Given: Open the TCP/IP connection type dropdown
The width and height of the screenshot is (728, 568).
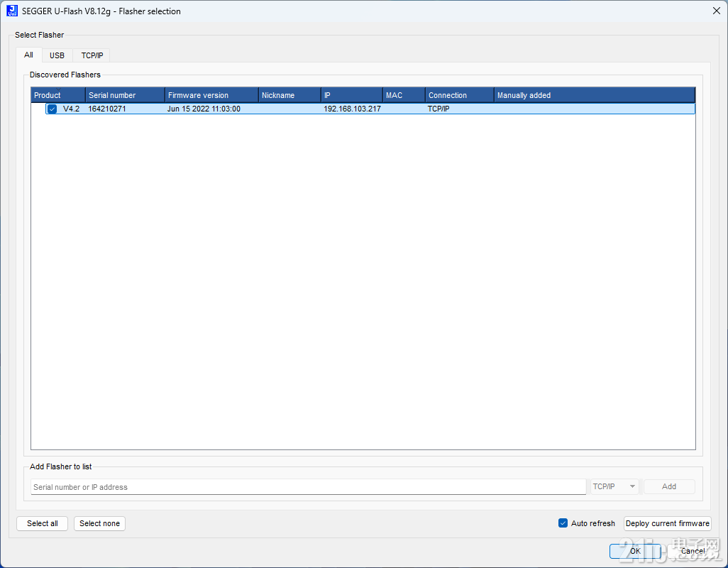Looking at the screenshot, I should pyautogui.click(x=614, y=486).
